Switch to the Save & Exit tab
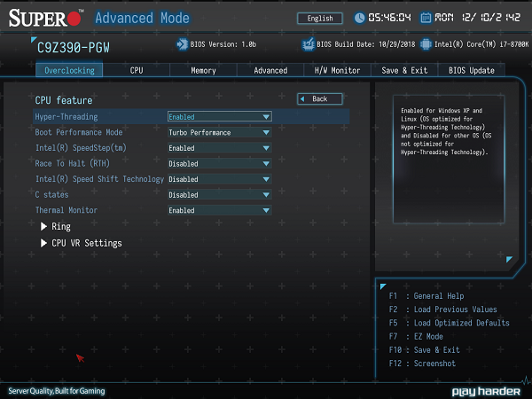 pos(404,70)
